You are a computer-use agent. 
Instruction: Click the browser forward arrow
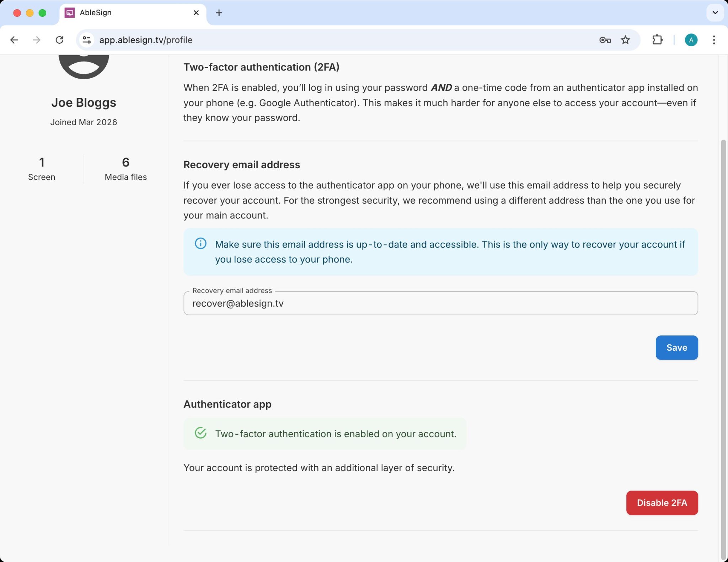(x=37, y=40)
